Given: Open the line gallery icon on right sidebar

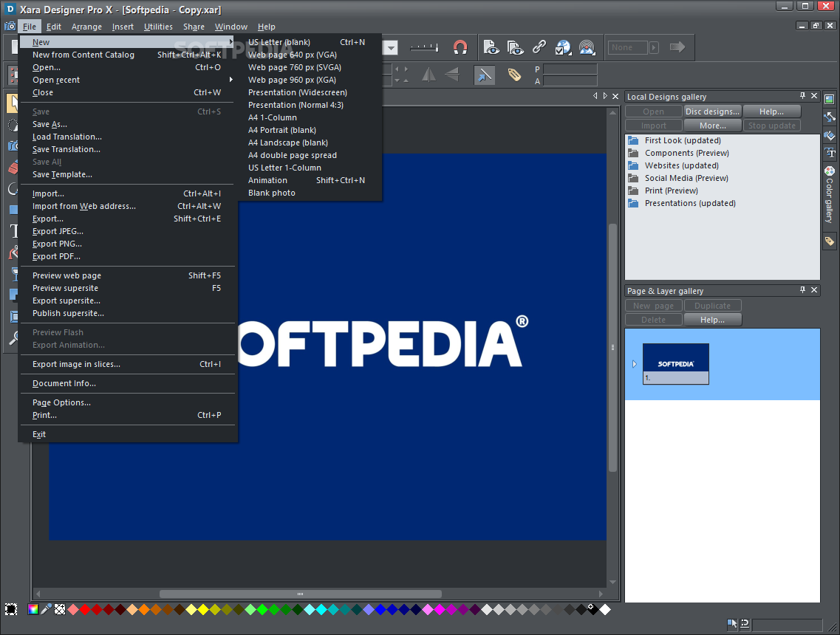Looking at the screenshot, I should click(829, 117).
